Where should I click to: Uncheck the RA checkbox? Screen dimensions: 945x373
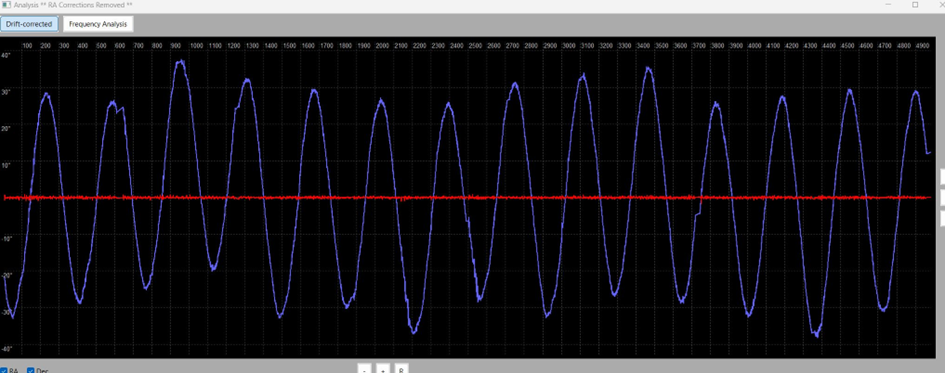[x=4, y=370]
